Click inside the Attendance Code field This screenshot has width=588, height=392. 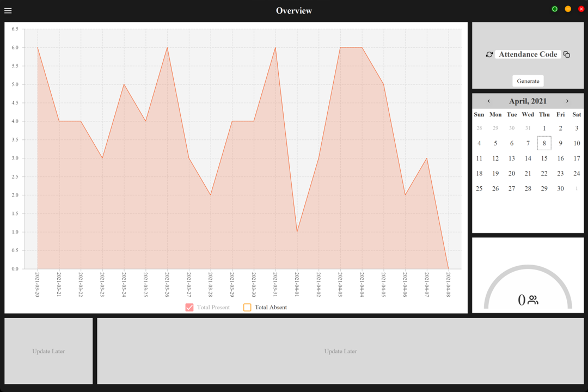(x=527, y=54)
